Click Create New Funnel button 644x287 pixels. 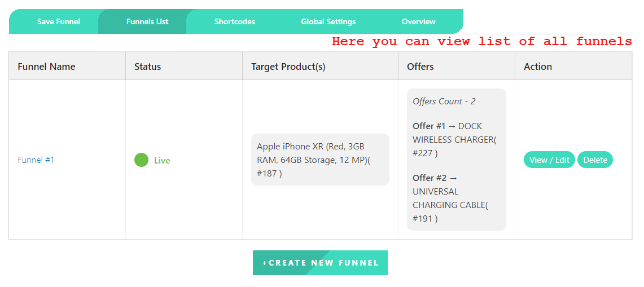320,263
